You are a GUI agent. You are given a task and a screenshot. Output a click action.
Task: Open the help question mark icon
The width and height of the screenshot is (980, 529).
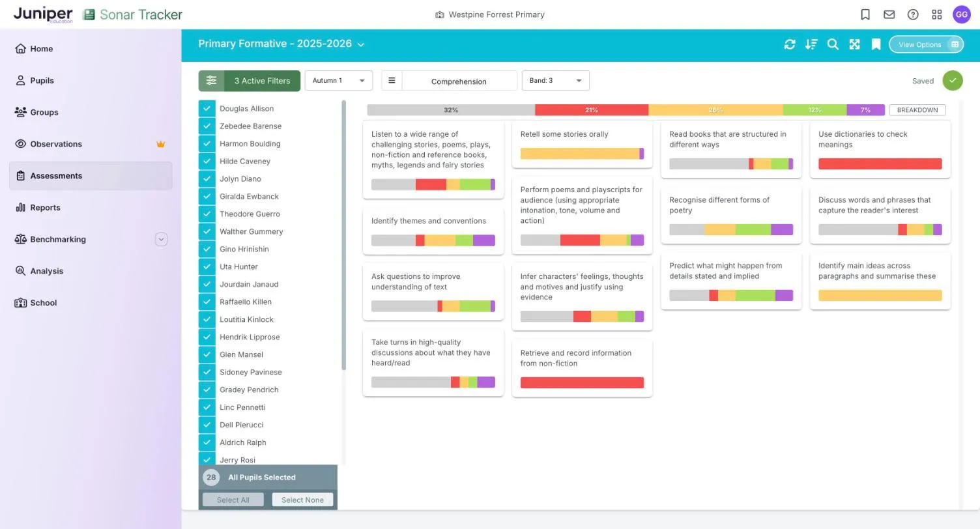coord(913,14)
